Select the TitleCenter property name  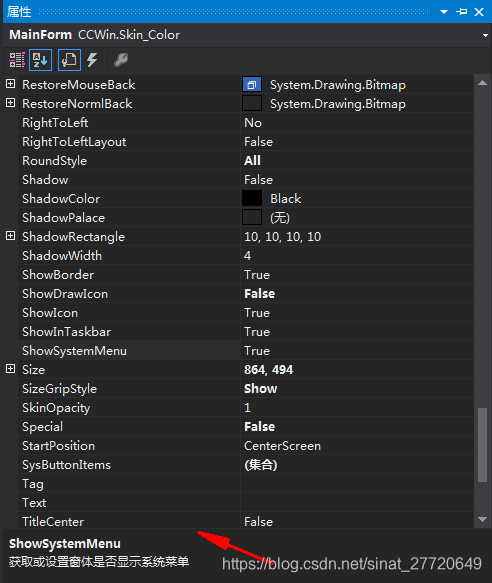pos(53,522)
